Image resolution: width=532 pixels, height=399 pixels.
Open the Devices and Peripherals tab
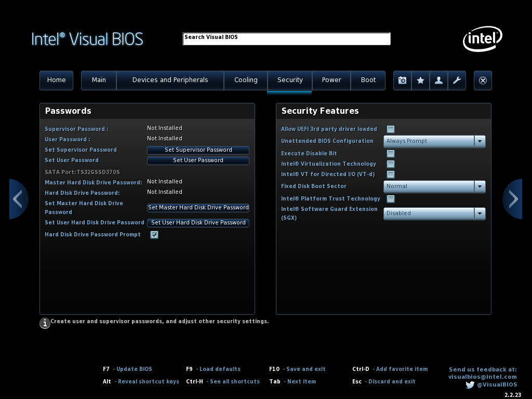170,81
